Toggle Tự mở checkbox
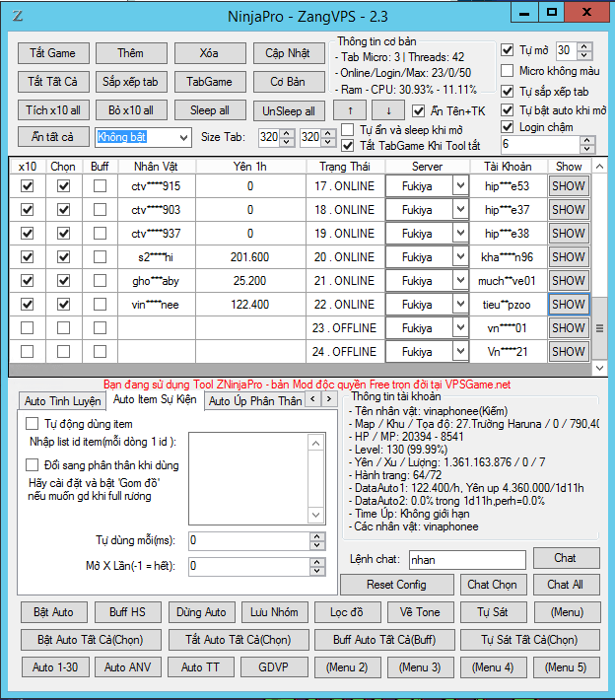The height and width of the screenshot is (700, 615). pyautogui.click(x=507, y=49)
